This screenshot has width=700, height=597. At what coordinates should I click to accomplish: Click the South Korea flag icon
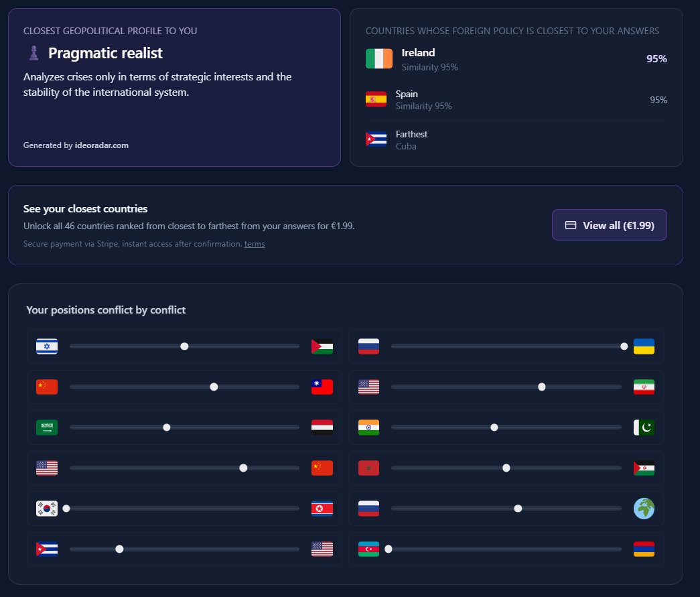coord(47,508)
